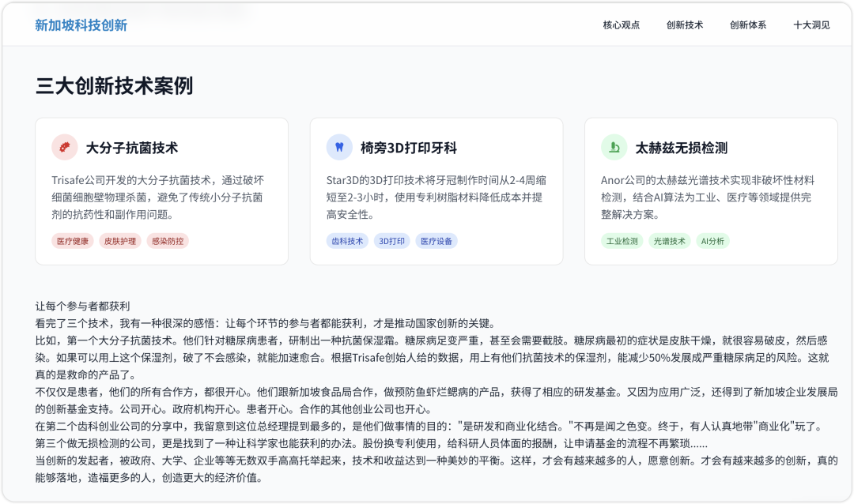Click the 皮肤护理 tag
854x504 pixels.
pos(120,241)
